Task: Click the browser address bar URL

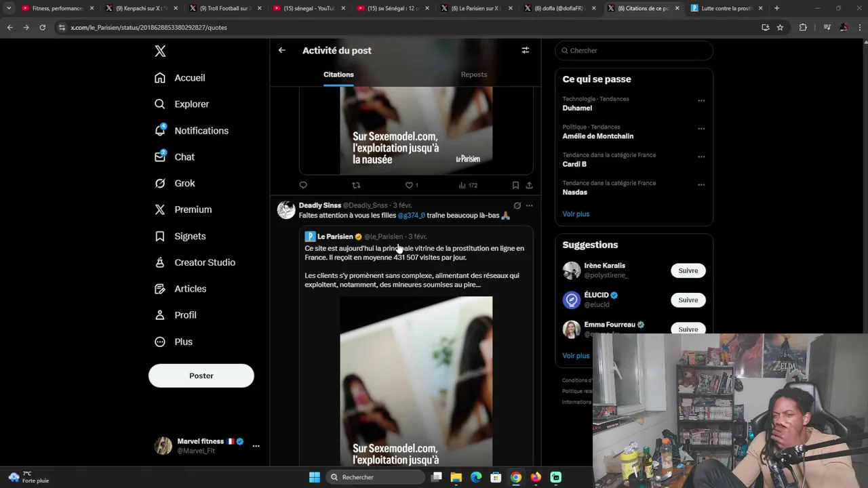Action: click(x=149, y=28)
